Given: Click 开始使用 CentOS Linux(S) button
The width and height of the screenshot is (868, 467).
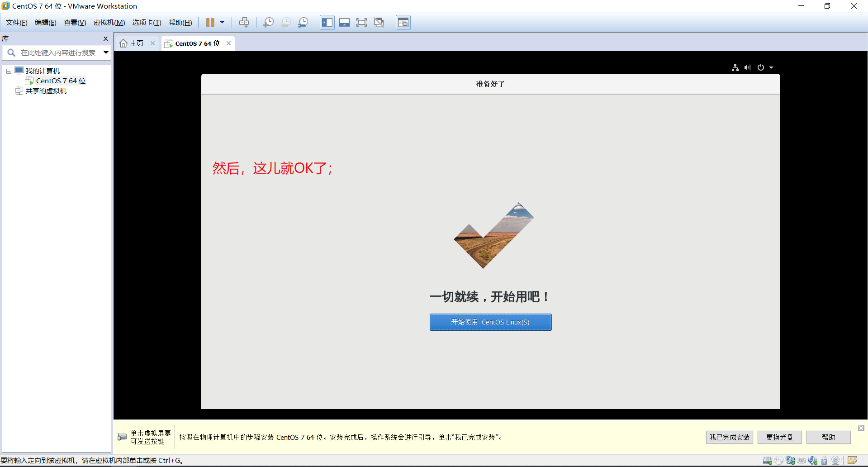Looking at the screenshot, I should [490, 322].
